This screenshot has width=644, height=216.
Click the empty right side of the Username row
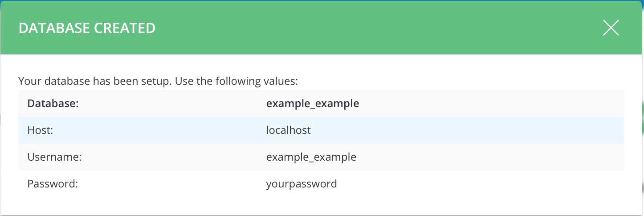tap(490, 157)
